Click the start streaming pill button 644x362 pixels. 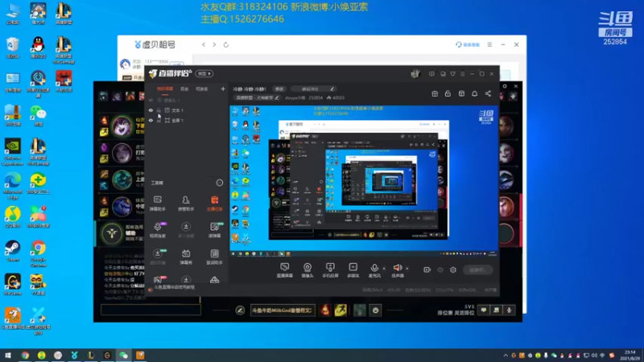(x=477, y=269)
